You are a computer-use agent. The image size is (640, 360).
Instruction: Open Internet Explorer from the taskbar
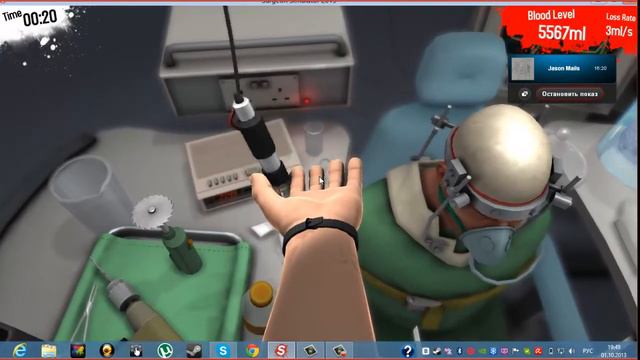pos(19,350)
